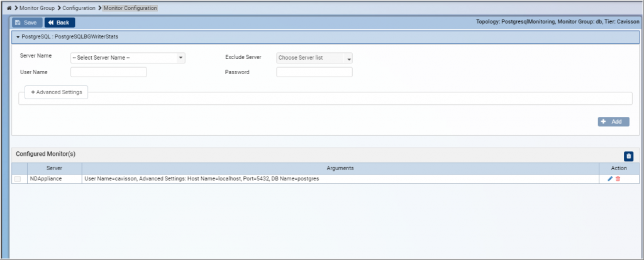Click the Arguments column header
The height and width of the screenshot is (260, 644).
tap(340, 168)
